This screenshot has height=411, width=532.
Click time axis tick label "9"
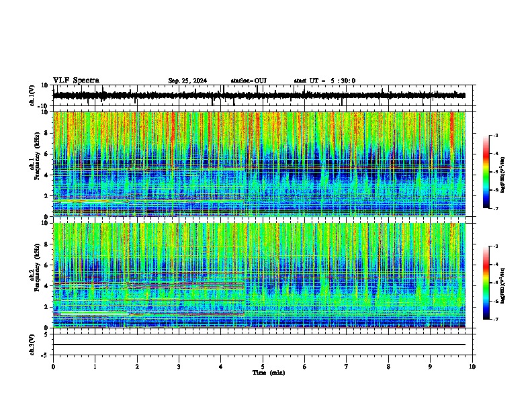point(430,367)
